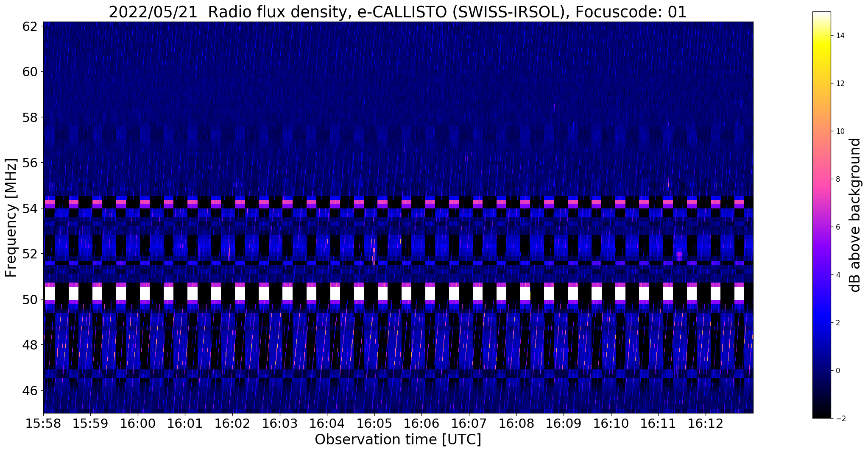Click the 15:58 time axis label
This screenshot has width=868, height=452.
[x=43, y=424]
